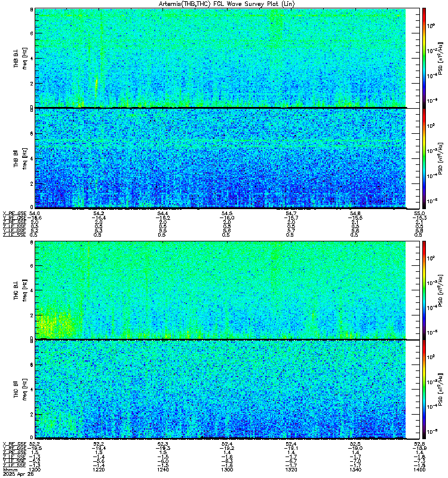Click the time tick label 1300
This screenshot has height=478, width=448.
click(x=227, y=470)
